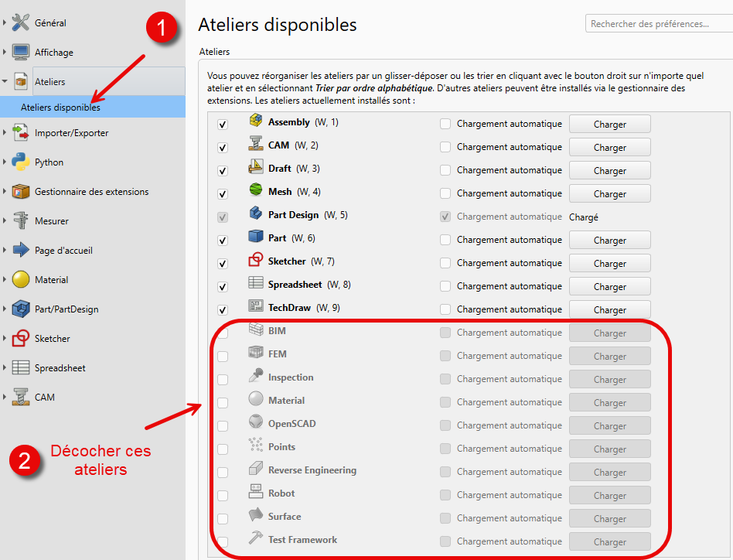Uncheck the Assembly workbench checkbox

[x=223, y=125]
